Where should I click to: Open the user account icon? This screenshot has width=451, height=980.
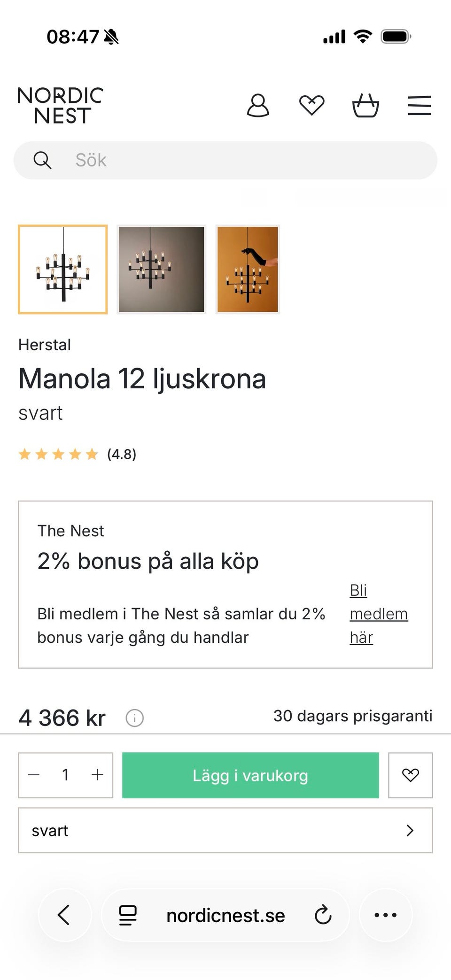point(258,105)
